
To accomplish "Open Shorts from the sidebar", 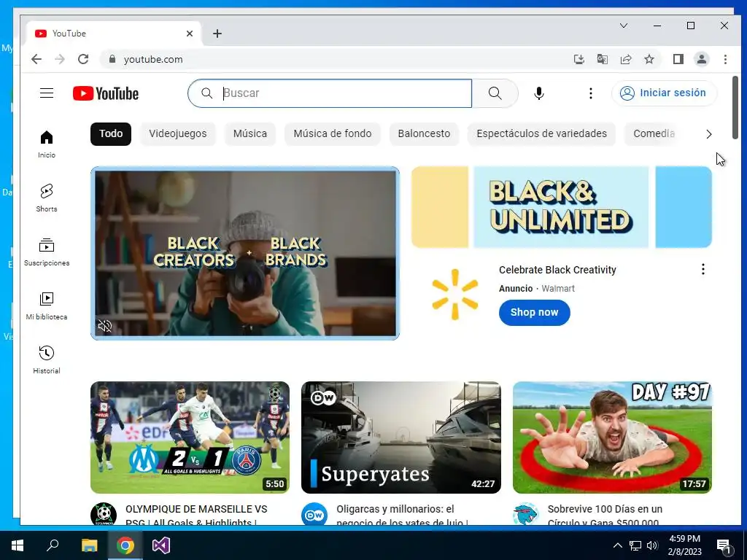I will pos(47,198).
